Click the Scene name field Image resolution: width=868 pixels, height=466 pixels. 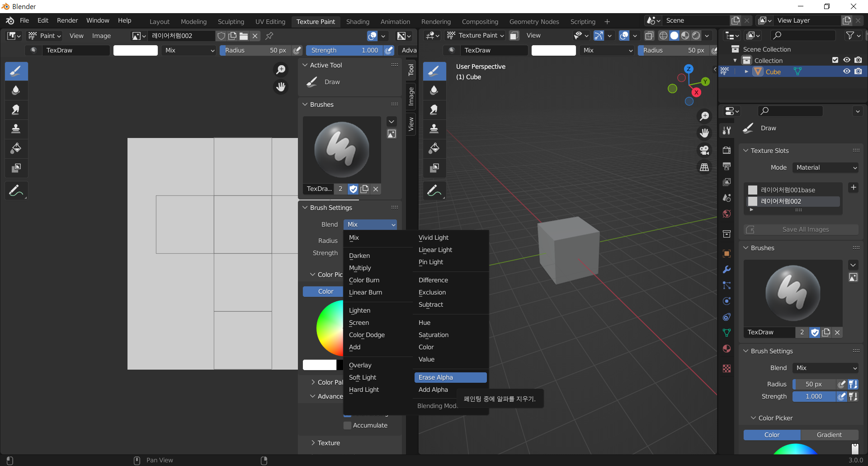(696, 20)
